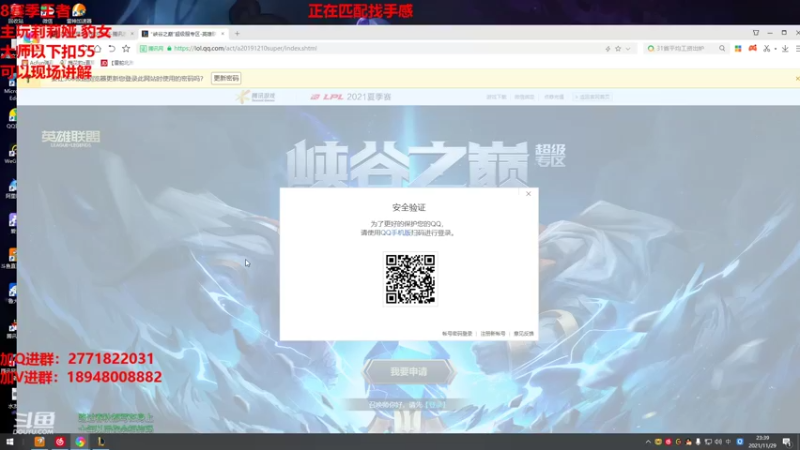The height and width of the screenshot is (450, 800).
Task: Expand address bar dropdown chevron
Action: 628,49
